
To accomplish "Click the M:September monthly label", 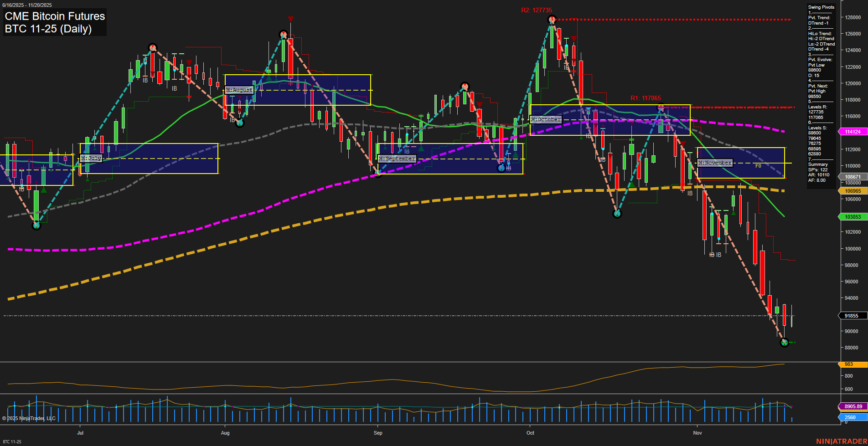I will click(x=397, y=159).
